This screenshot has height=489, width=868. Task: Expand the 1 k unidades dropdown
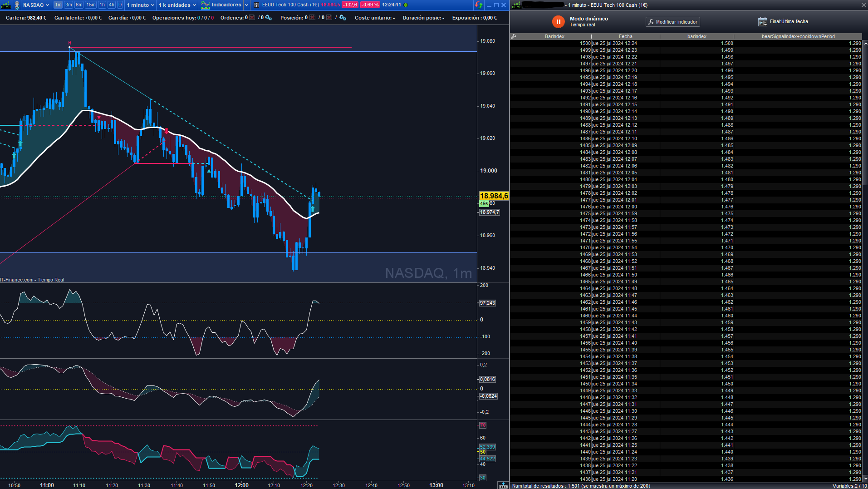coord(177,5)
